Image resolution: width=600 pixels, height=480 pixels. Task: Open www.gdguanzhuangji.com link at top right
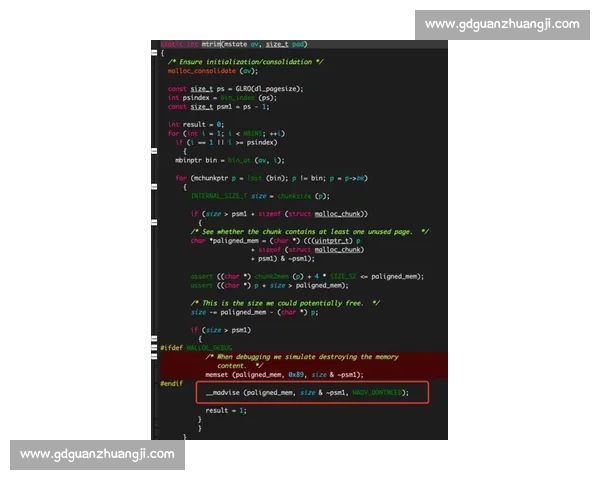tap(501, 24)
